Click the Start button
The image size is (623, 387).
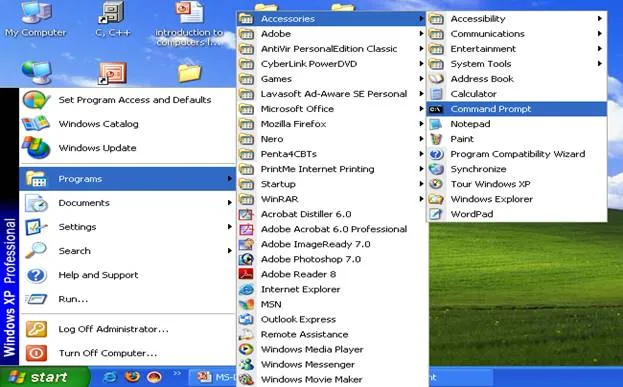click(x=44, y=377)
